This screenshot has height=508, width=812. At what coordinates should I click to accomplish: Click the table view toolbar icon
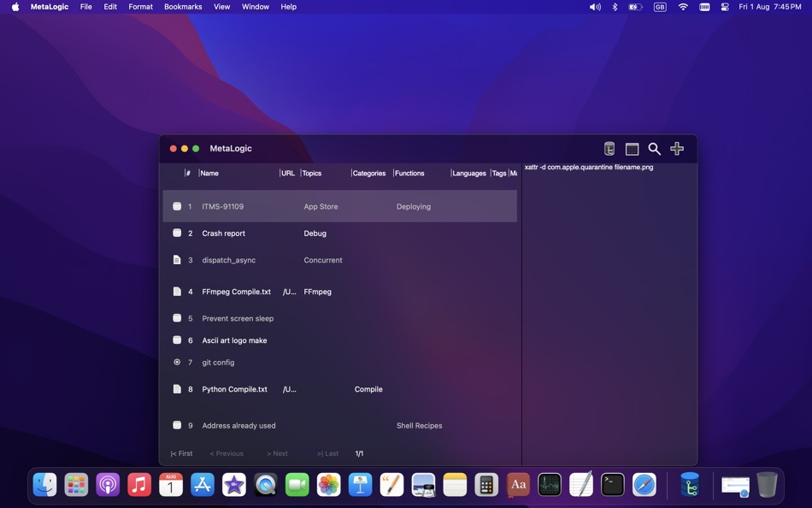(x=632, y=150)
